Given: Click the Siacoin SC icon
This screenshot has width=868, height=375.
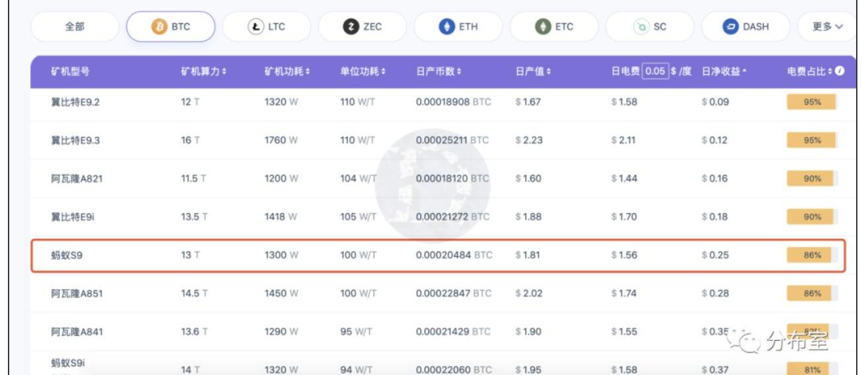Looking at the screenshot, I should click(x=641, y=27).
